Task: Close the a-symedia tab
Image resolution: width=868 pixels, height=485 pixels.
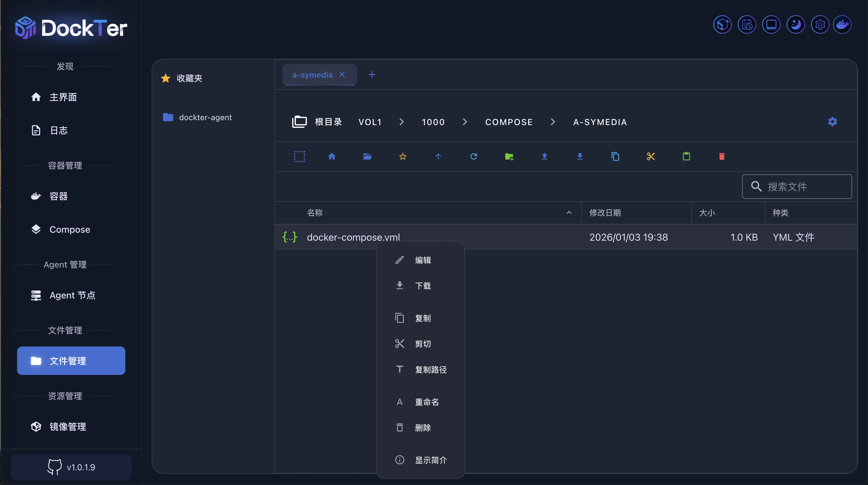Action: pos(342,75)
